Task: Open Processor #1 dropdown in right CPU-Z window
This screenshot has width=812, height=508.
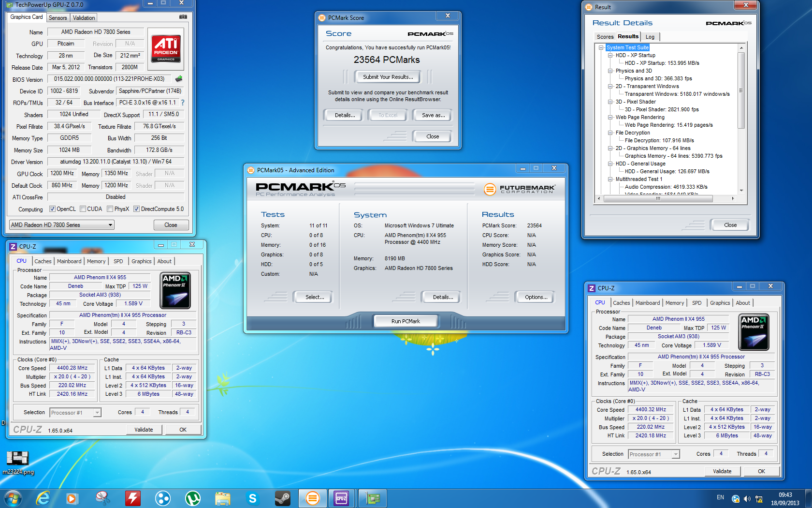Action: click(654, 454)
